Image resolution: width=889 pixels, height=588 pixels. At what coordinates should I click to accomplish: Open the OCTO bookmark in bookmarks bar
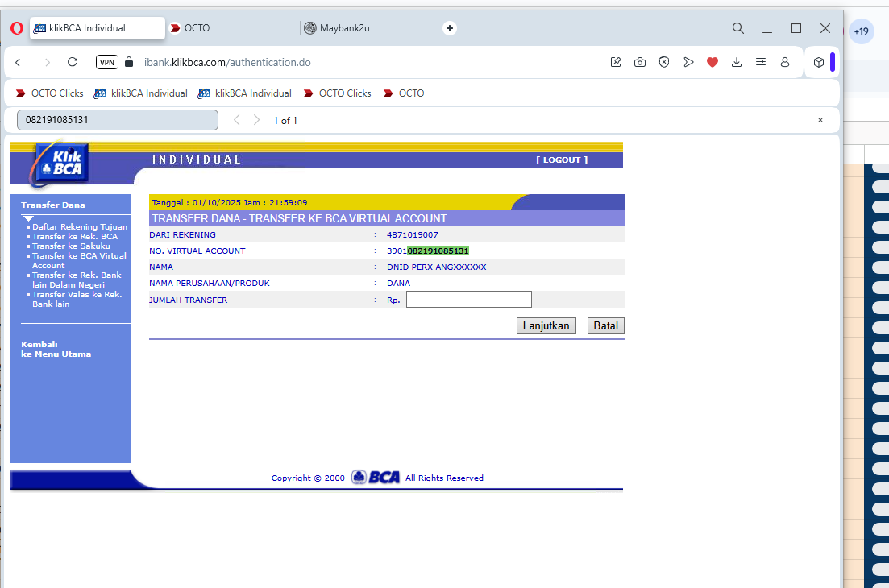(x=404, y=93)
